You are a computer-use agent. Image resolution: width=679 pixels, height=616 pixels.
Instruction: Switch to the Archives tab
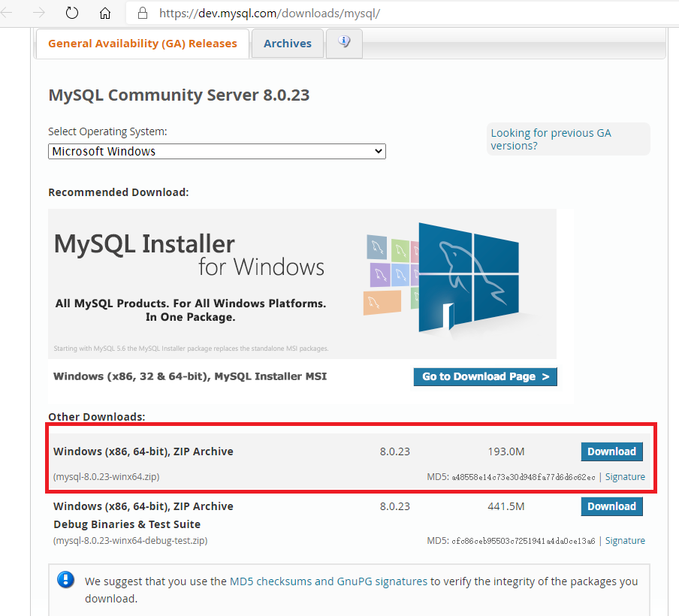point(288,43)
